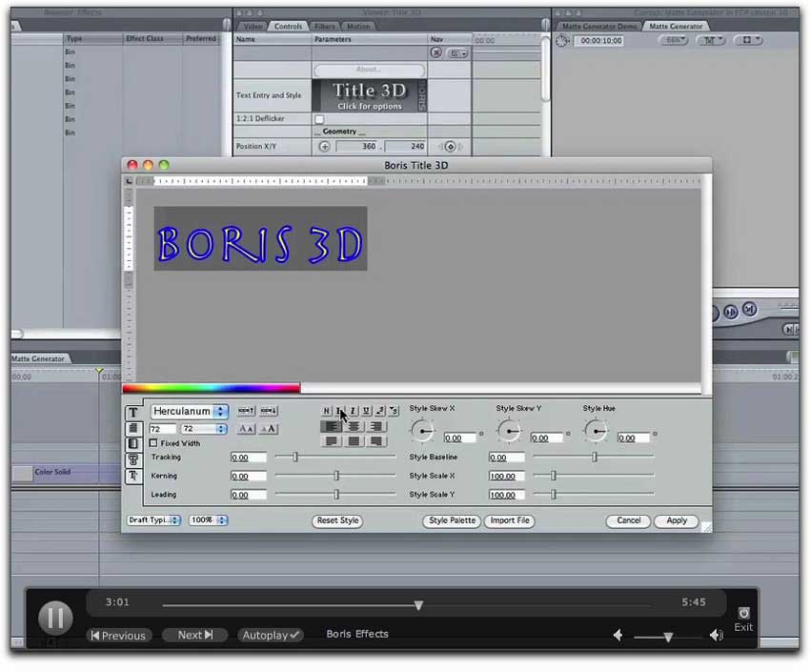Click Title 3D 'Click for options' banner
Viewport: 810px width, 672px height.
click(x=370, y=96)
